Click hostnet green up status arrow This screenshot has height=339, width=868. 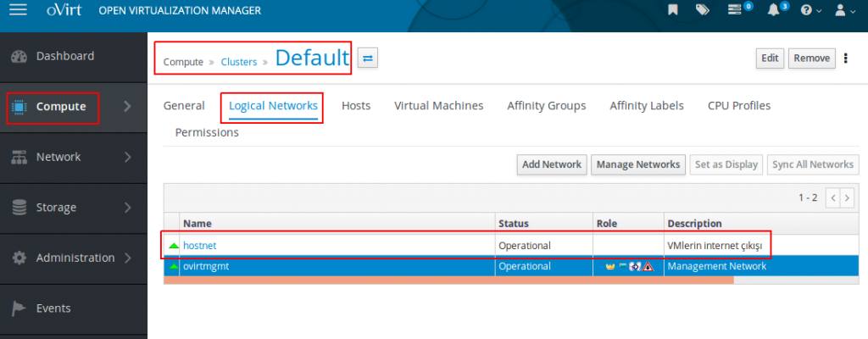pos(174,246)
